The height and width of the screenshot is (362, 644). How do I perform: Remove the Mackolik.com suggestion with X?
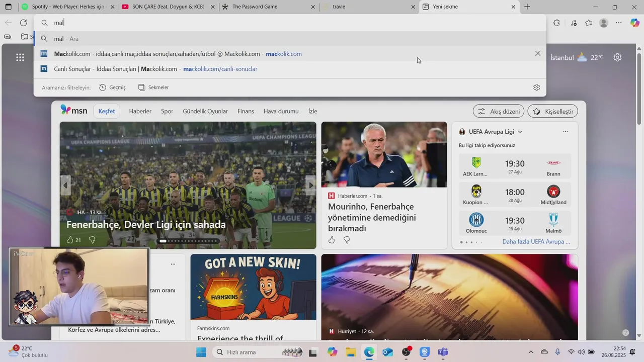(x=538, y=54)
